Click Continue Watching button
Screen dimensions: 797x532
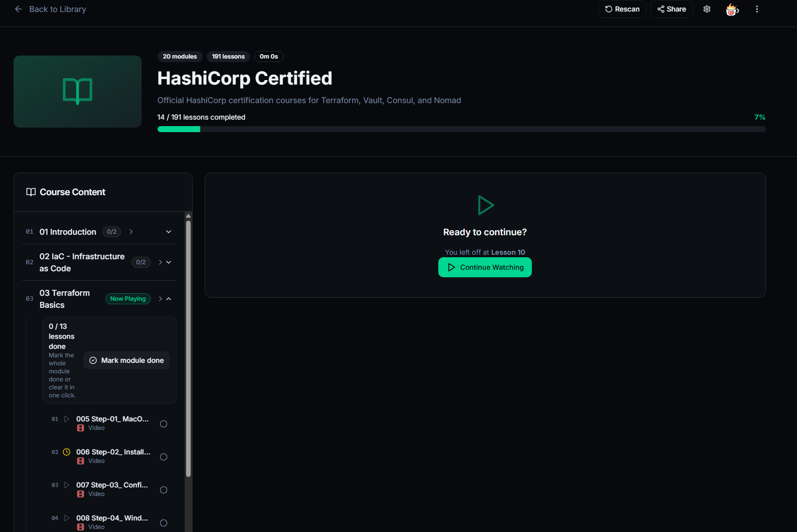click(485, 267)
